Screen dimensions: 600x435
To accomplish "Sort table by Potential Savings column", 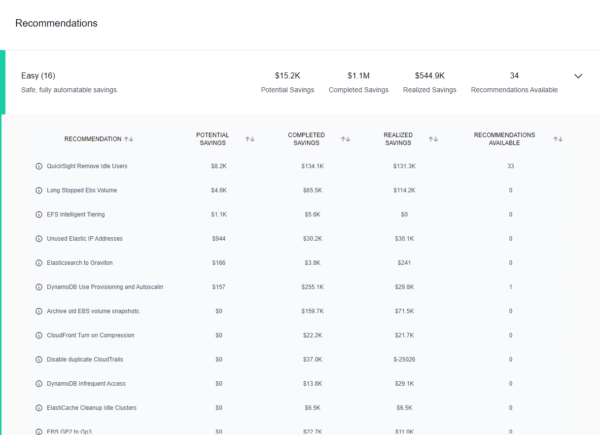I will point(250,139).
